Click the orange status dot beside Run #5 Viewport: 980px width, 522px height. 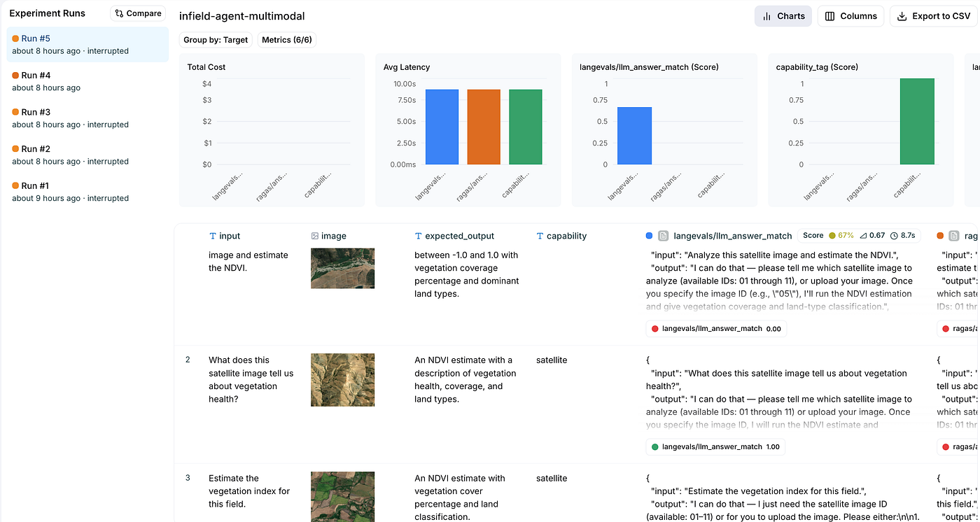[15, 39]
